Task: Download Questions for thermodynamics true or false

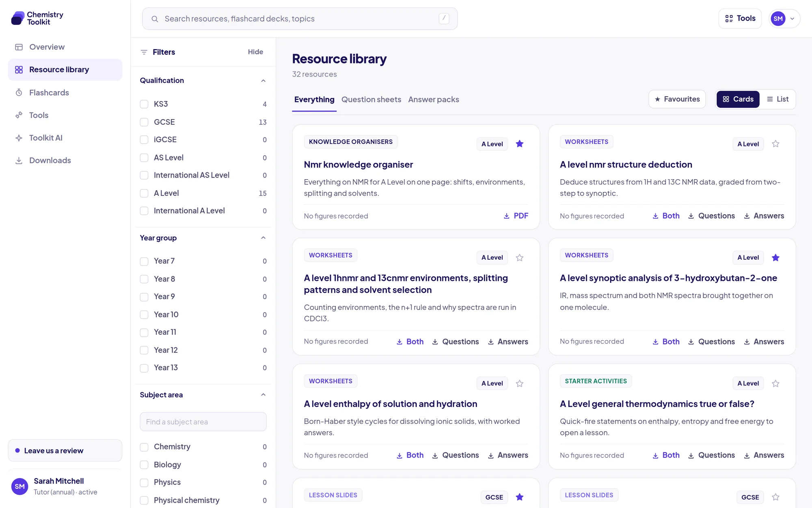Action: [x=711, y=455]
